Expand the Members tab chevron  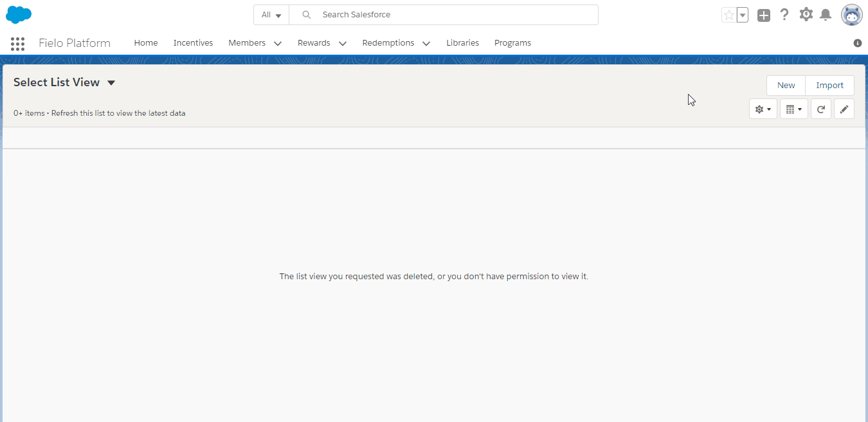pyautogui.click(x=278, y=44)
